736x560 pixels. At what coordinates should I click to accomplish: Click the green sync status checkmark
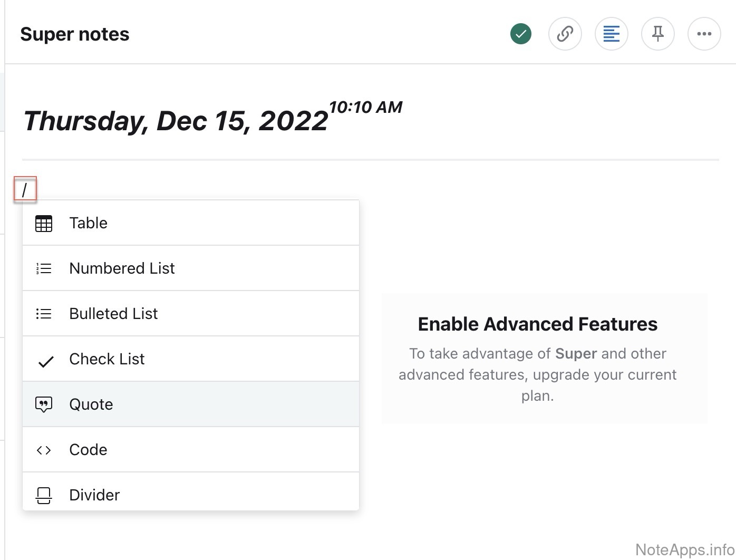520,34
